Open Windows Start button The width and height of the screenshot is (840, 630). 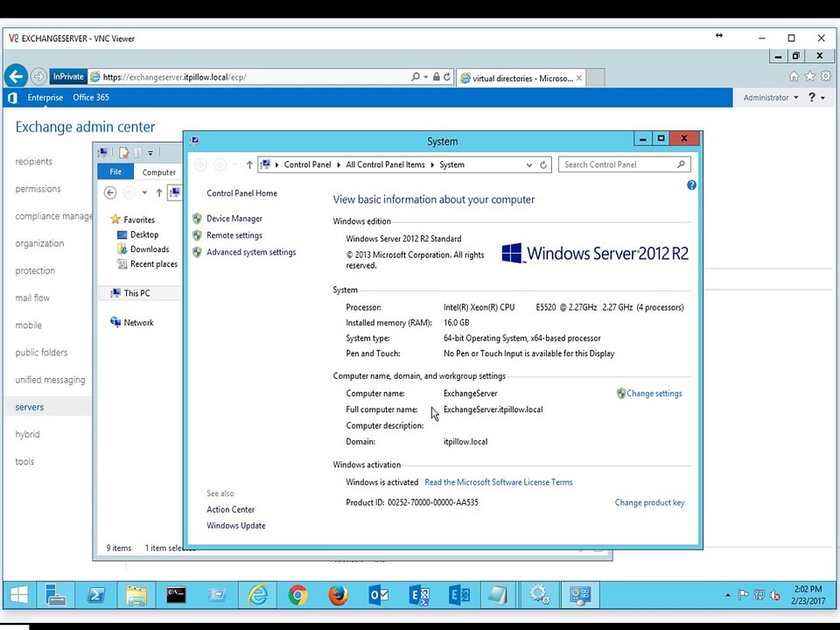click(x=19, y=595)
